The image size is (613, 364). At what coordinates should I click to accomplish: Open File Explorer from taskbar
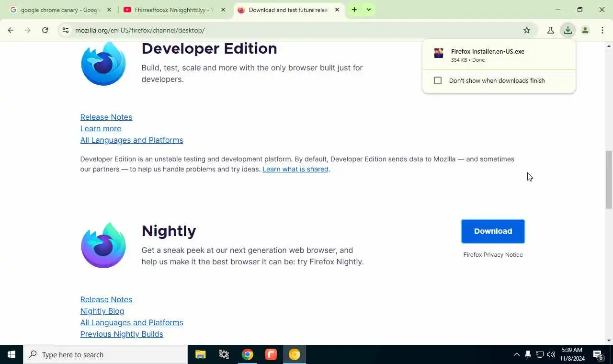(200, 354)
